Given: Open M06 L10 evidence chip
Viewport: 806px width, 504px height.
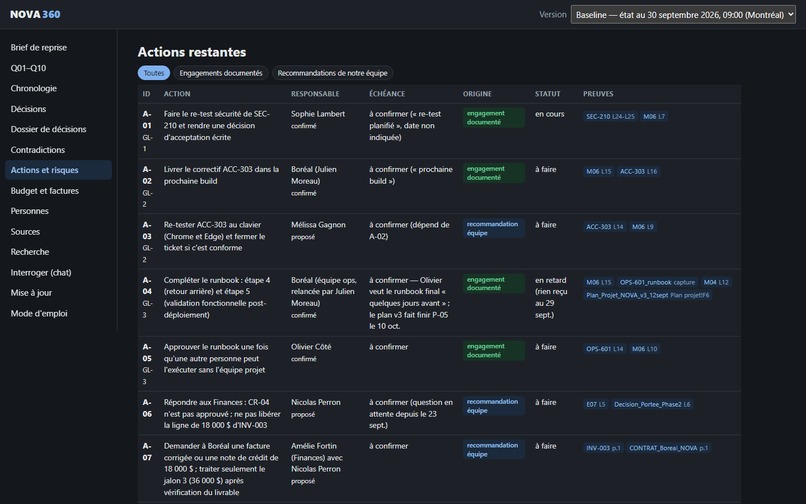Looking at the screenshot, I should tap(645, 349).
